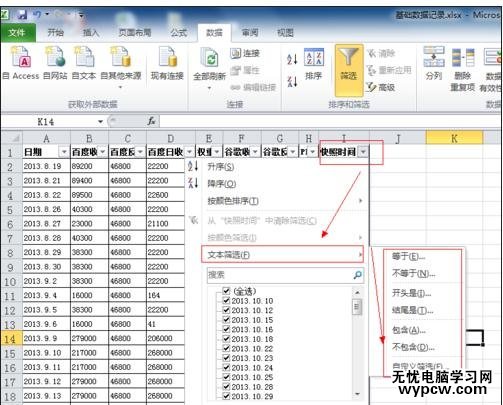Click the From Text import icon
The height and width of the screenshot is (405, 503).
(x=84, y=63)
